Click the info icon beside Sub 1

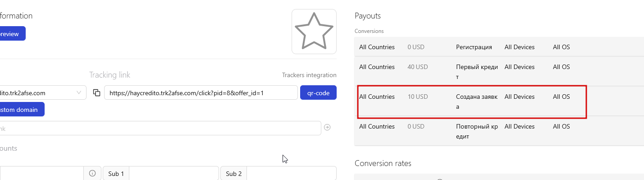[x=92, y=173]
